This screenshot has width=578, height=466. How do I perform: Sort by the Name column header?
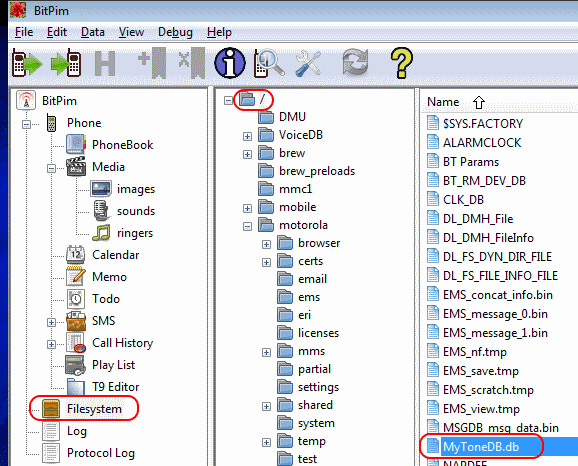click(x=443, y=102)
